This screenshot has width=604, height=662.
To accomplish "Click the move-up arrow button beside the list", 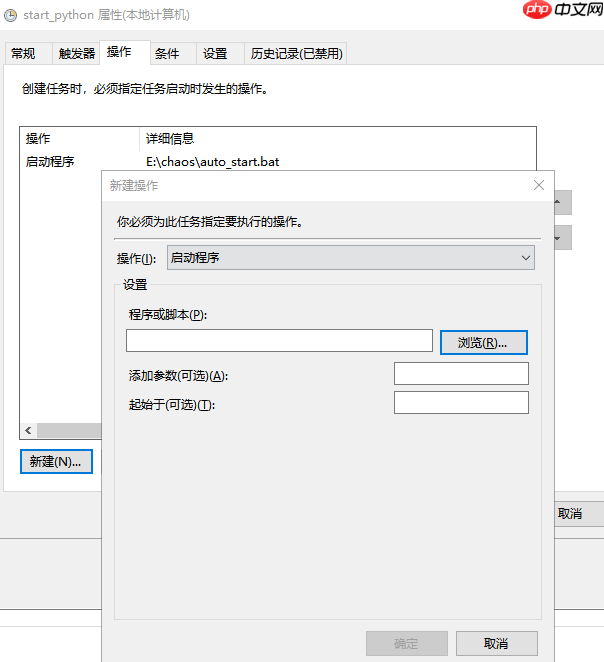I will click(x=563, y=202).
